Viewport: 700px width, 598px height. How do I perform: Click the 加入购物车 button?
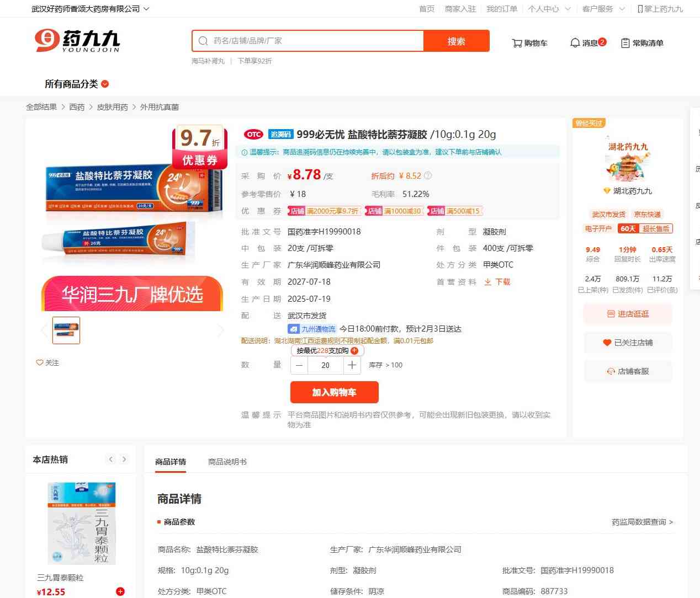[x=334, y=392]
